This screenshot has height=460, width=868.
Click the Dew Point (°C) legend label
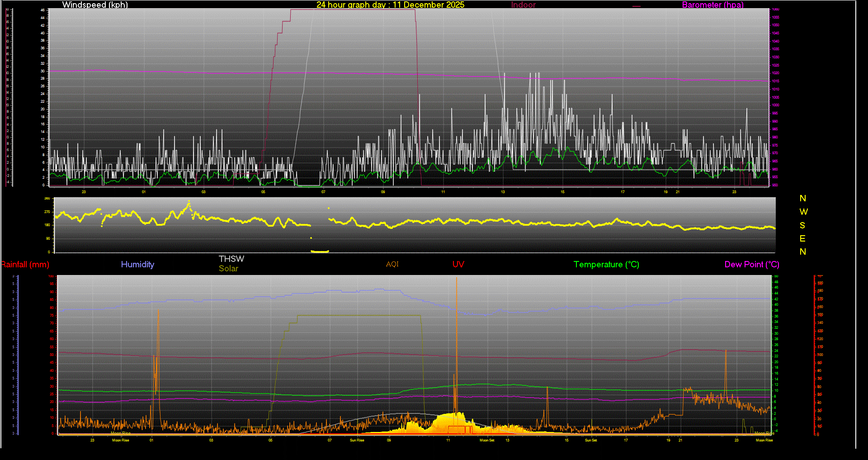point(752,265)
